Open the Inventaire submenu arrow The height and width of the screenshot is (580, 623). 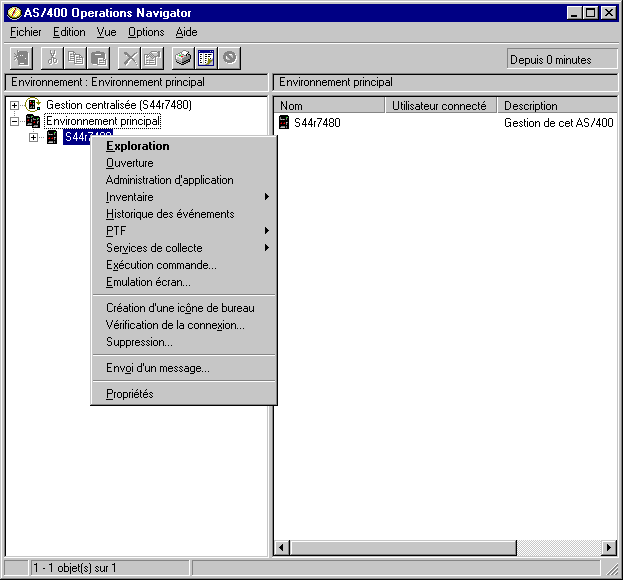(x=267, y=197)
